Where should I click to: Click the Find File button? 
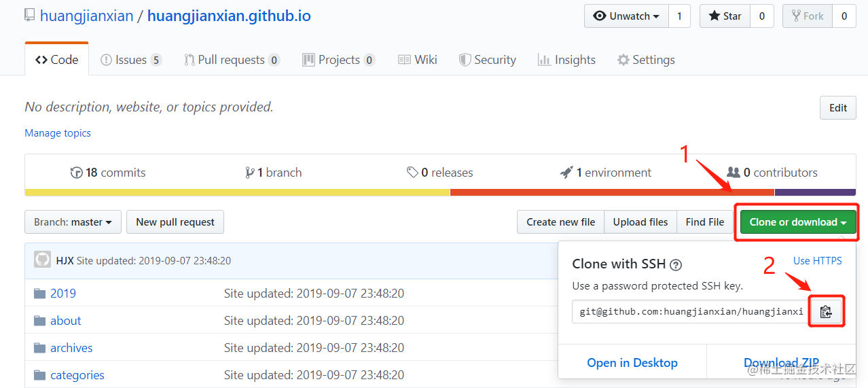(x=705, y=222)
